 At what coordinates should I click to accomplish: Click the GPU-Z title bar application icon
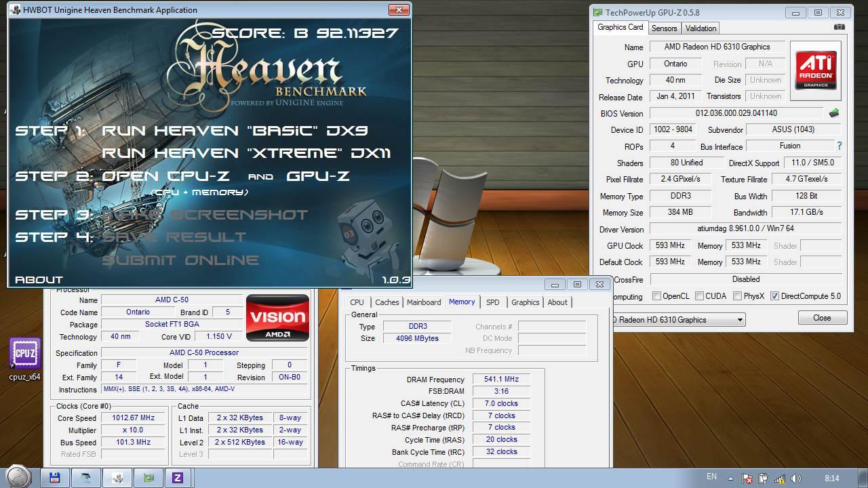coord(597,12)
